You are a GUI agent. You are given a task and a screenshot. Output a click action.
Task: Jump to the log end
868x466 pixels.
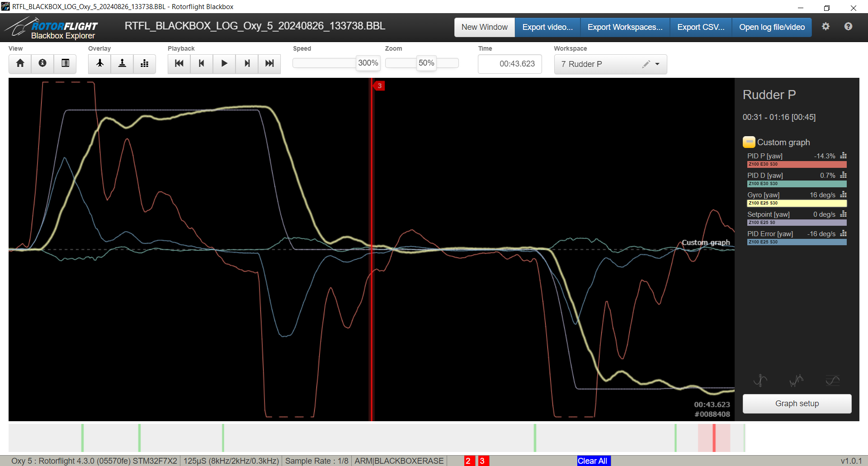pos(269,63)
